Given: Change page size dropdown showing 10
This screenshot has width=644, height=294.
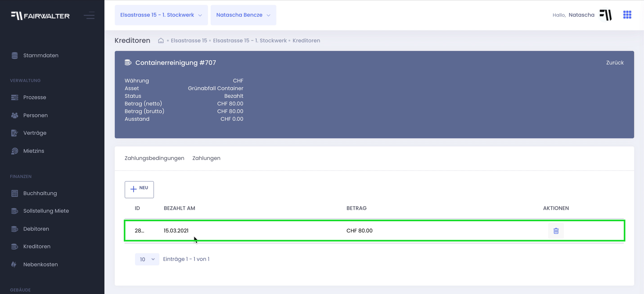Looking at the screenshot, I should coord(147,259).
